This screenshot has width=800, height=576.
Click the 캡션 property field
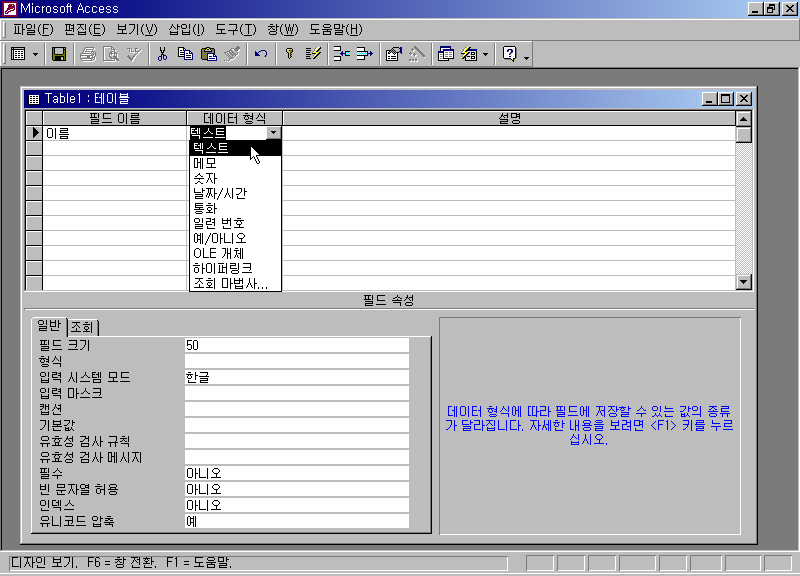[x=296, y=409]
